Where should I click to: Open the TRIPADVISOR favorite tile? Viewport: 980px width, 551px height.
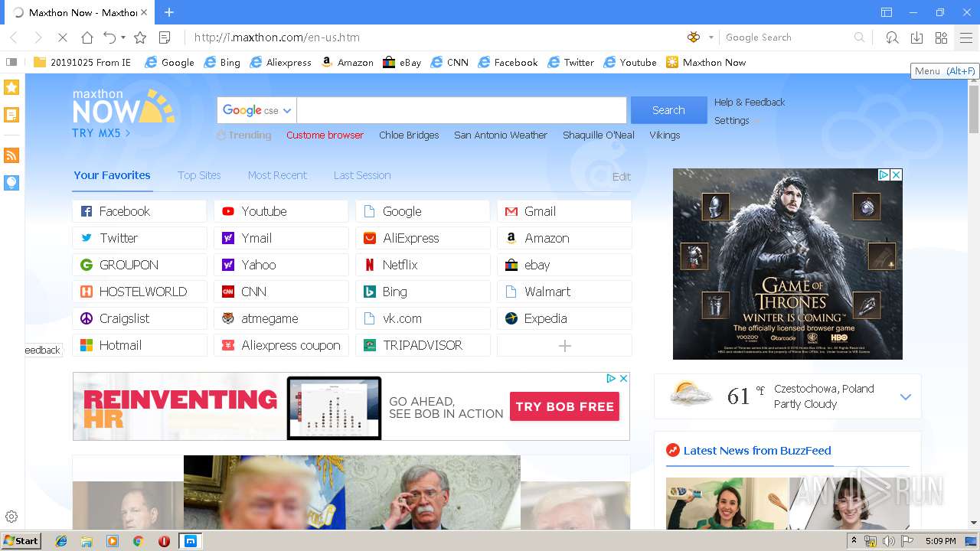(x=423, y=345)
